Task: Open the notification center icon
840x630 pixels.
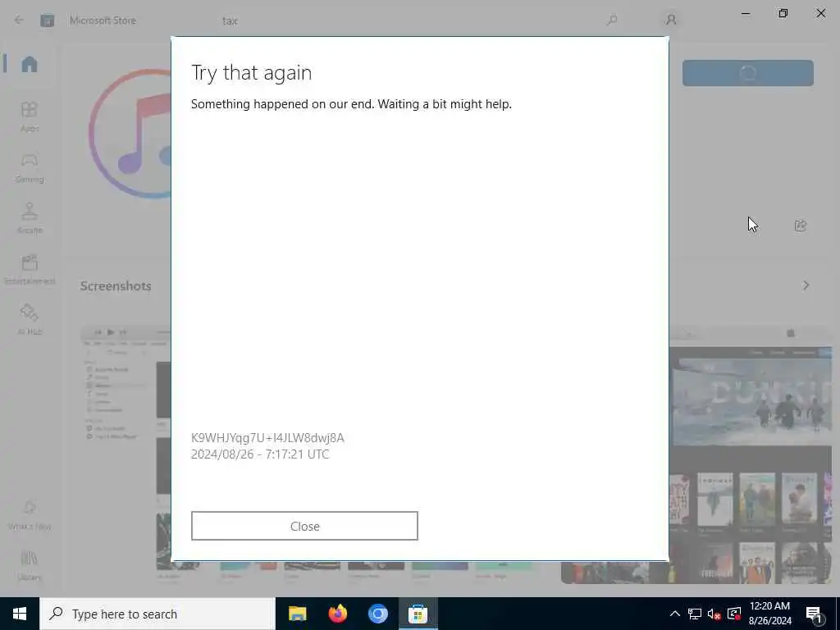Action: point(814,614)
